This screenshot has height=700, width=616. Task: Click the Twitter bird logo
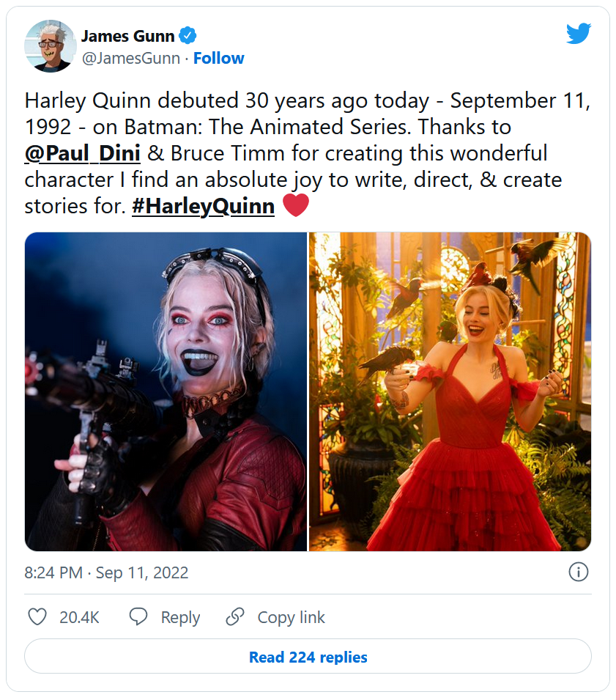click(x=578, y=33)
